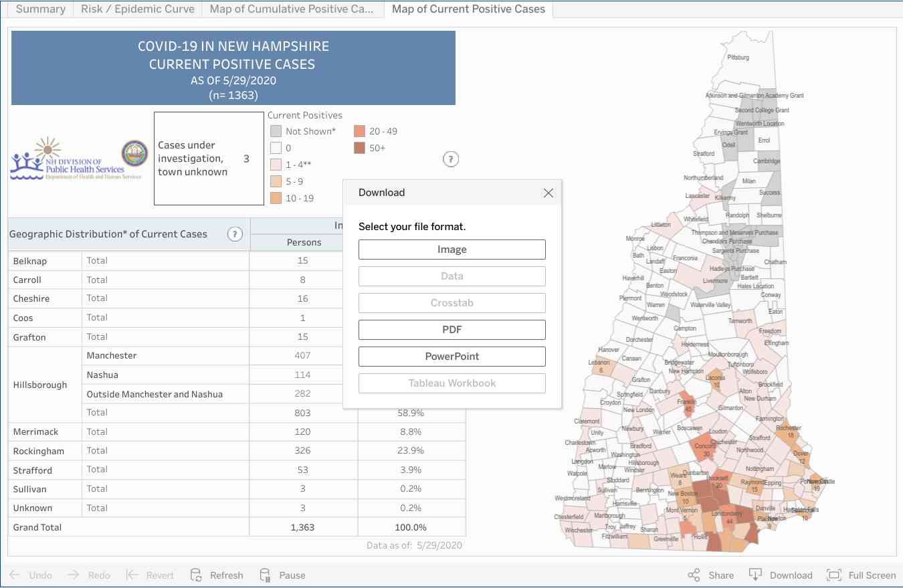Click the Refresh icon
The height and width of the screenshot is (588, 903).
(x=196, y=575)
